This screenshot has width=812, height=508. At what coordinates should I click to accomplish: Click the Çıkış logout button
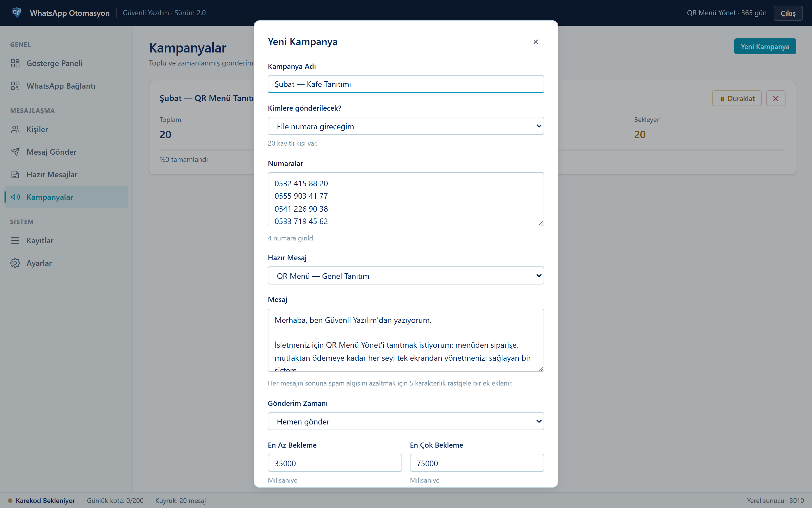tap(788, 13)
